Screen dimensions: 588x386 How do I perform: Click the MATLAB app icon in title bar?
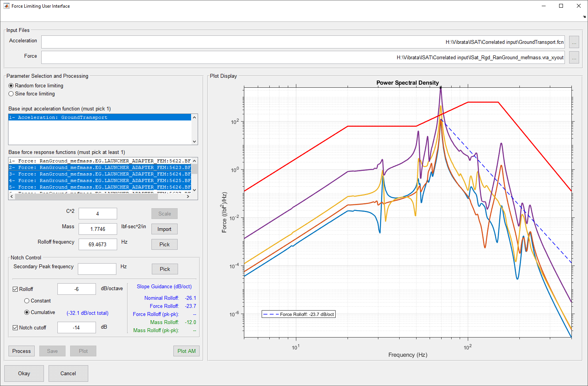(6, 6)
